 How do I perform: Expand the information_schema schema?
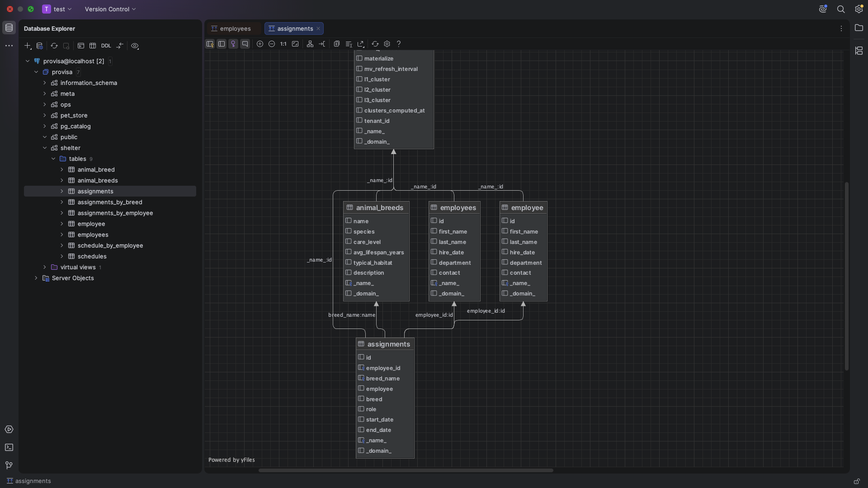tap(45, 83)
